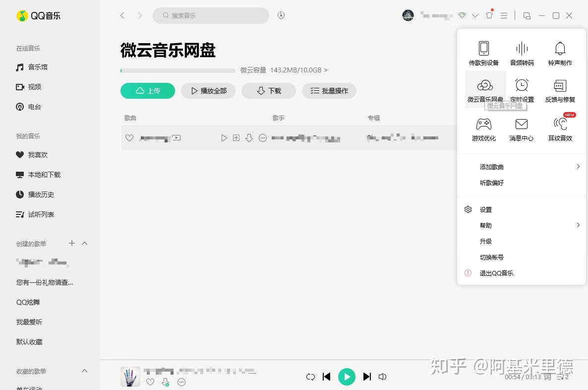
Task: Click the 下载 download button
Action: [x=269, y=91]
